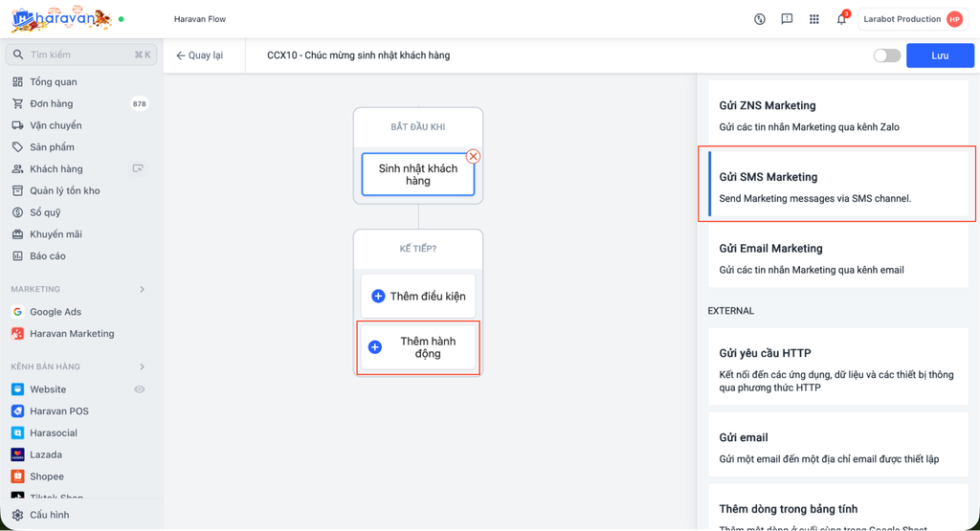Expand the Kênh bán hàng section
The image size is (980, 531).
[x=143, y=366]
